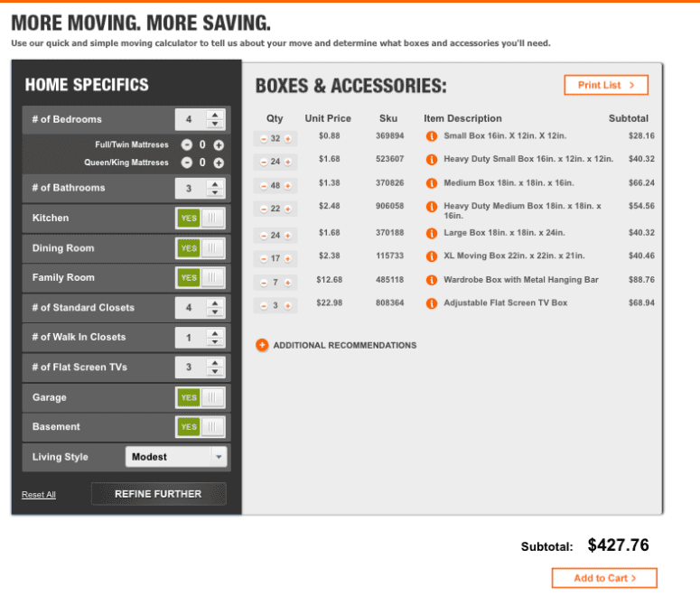
Task: Click the Reset All link
Action: point(39,495)
